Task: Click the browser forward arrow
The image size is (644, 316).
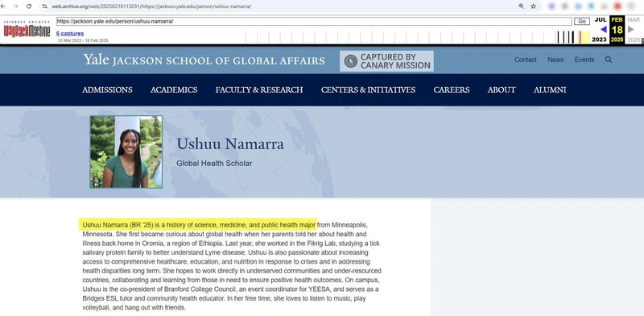Action: [15, 6]
